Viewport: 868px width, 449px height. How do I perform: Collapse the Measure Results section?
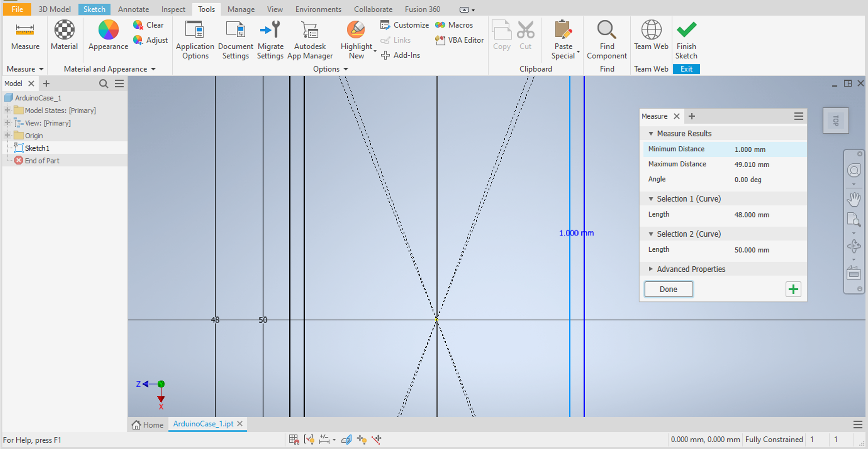click(651, 134)
